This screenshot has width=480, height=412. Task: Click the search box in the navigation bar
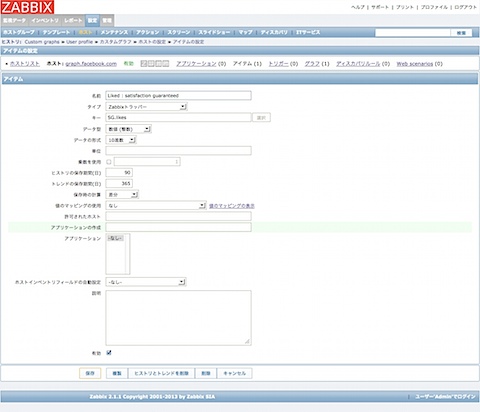413,32
